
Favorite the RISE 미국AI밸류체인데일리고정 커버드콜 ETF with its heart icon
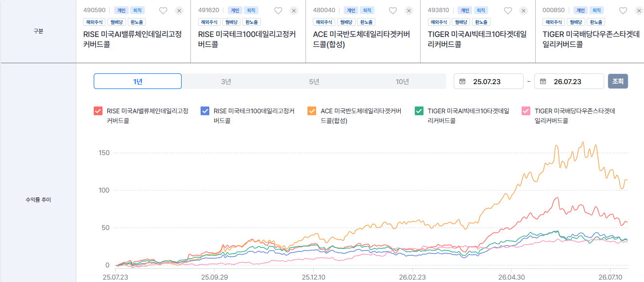[163, 11]
